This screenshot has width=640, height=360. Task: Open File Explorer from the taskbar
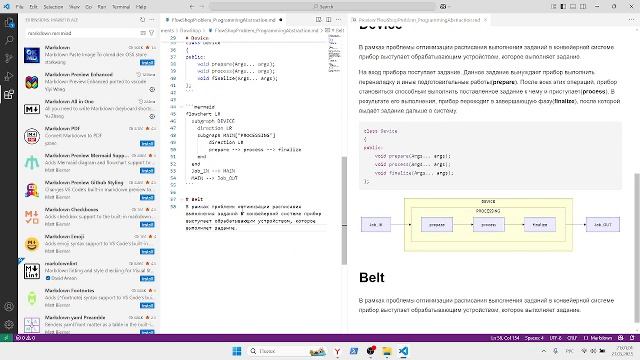[x=387, y=351]
